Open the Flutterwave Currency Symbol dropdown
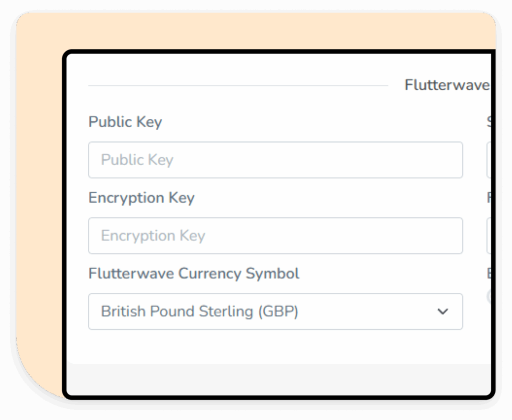This screenshot has width=512, height=420. 275,311
